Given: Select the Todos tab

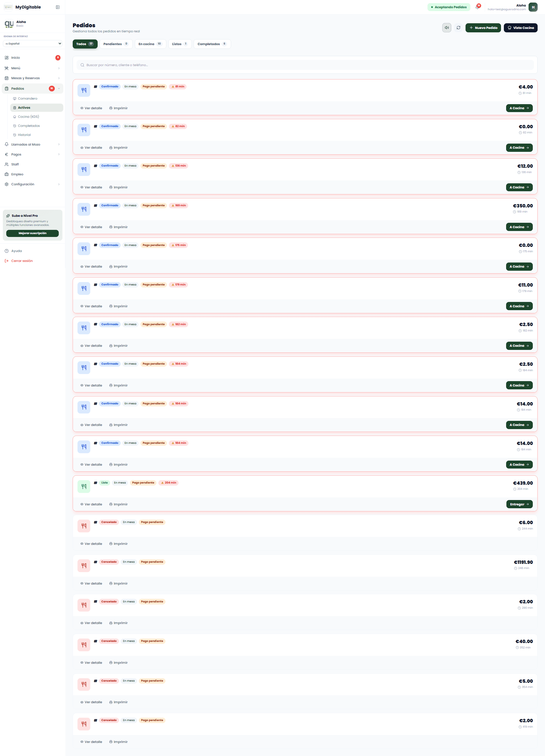Looking at the screenshot, I should [x=85, y=44].
